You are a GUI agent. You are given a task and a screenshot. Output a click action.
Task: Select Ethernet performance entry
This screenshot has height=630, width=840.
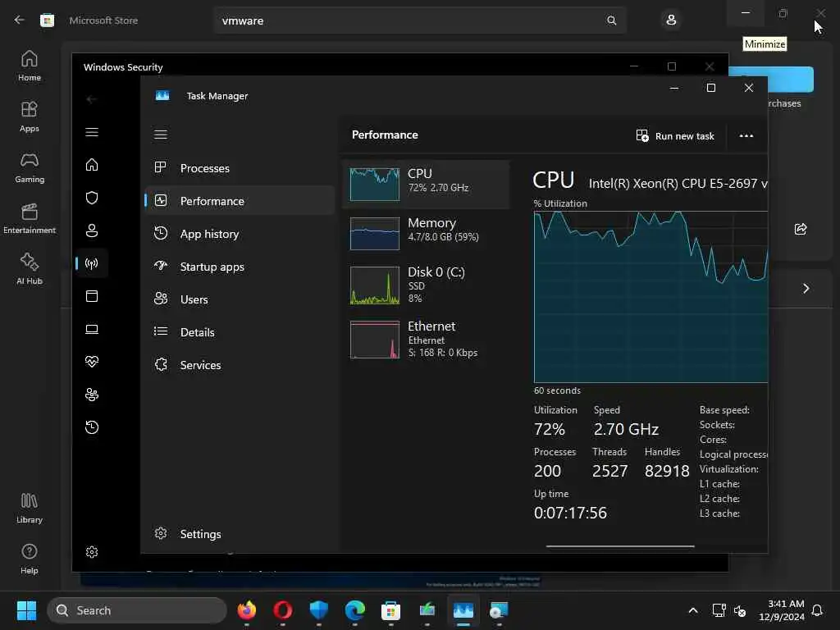tap(426, 339)
